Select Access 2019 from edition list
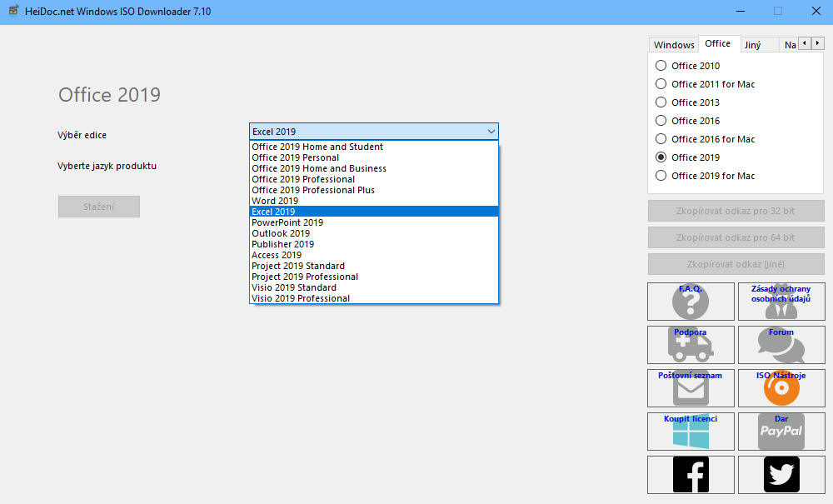Viewport: 833px width, 504px height. pos(374,255)
